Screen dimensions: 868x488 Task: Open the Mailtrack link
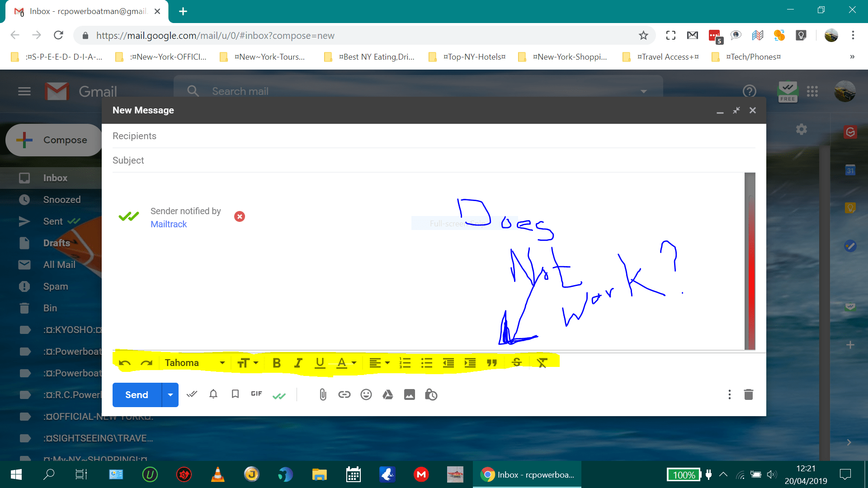point(168,224)
